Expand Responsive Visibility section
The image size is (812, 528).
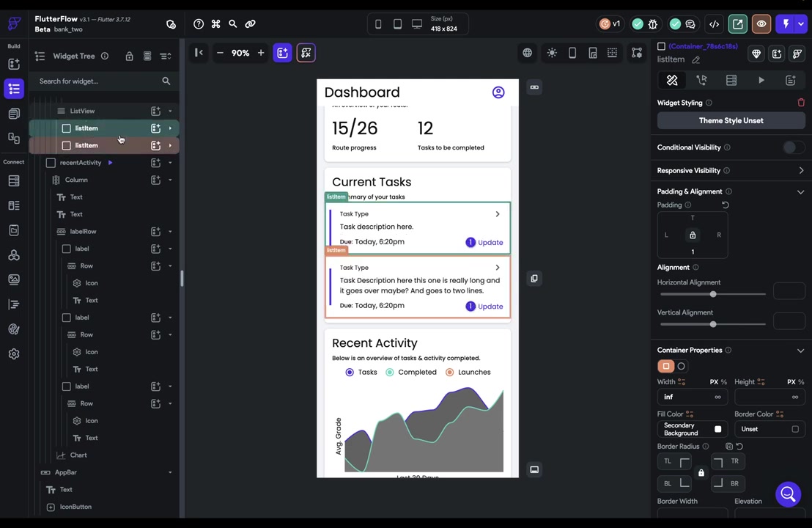coord(801,170)
